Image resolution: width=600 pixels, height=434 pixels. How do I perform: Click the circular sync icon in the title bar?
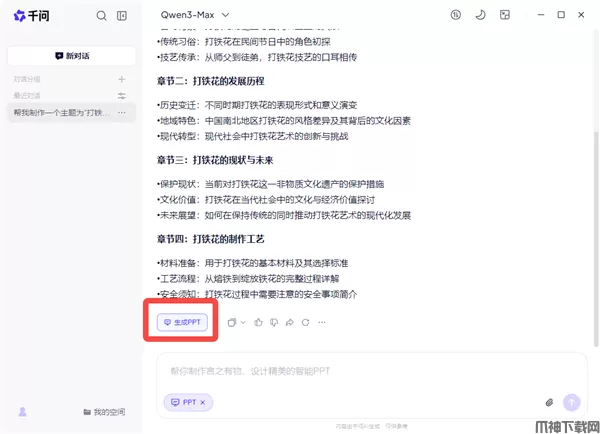455,15
